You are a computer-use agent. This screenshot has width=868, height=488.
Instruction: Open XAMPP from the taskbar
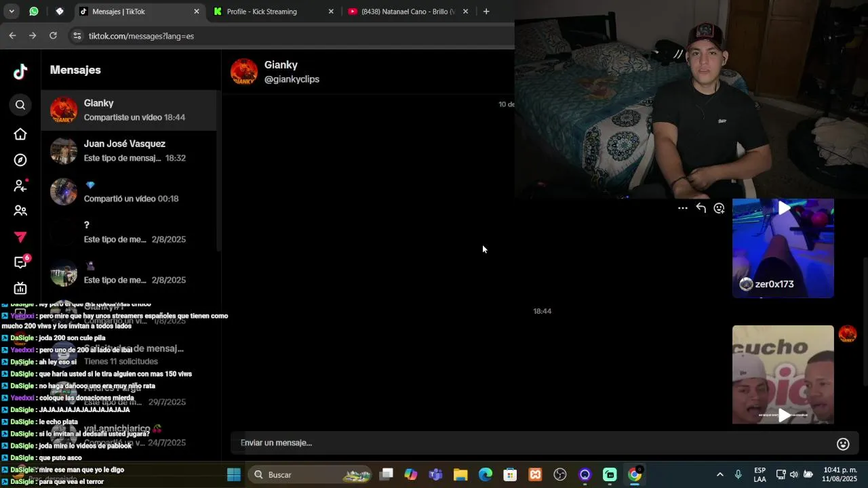(x=535, y=475)
